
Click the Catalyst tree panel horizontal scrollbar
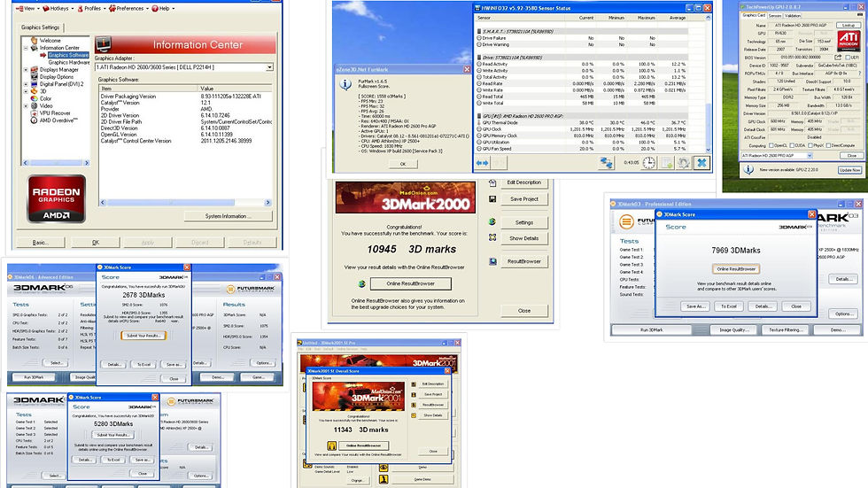(55, 163)
